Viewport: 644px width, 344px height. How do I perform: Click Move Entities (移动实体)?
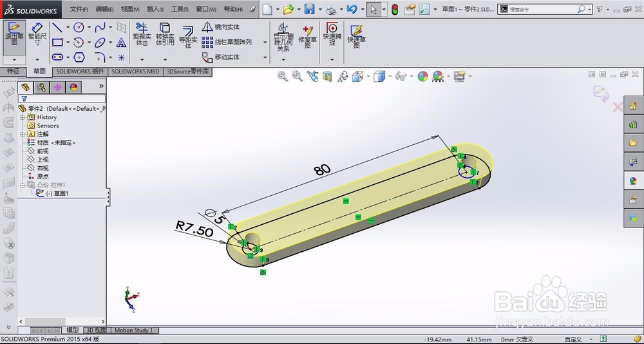[221, 57]
